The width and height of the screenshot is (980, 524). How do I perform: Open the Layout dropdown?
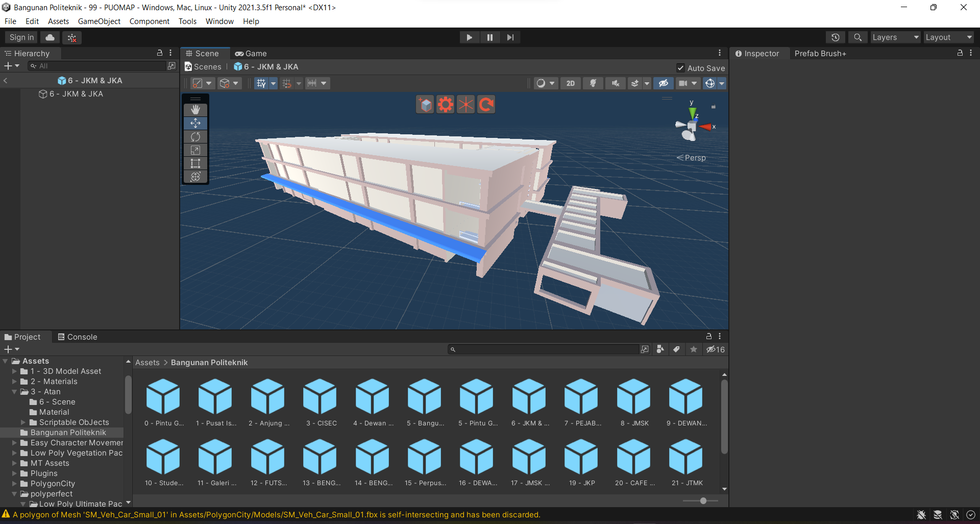coord(948,37)
